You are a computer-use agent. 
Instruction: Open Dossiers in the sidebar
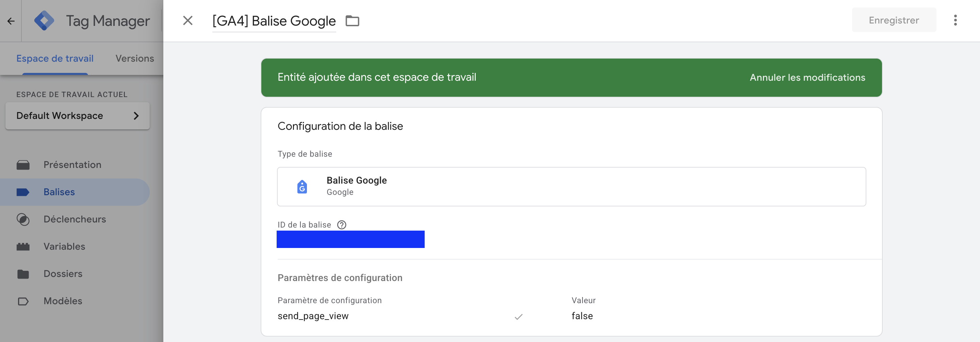pyautogui.click(x=63, y=274)
